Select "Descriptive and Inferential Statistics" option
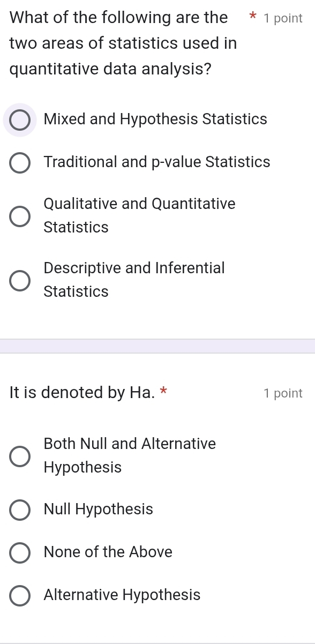Image resolution: width=315 pixels, height=644 pixels. click(x=20, y=280)
